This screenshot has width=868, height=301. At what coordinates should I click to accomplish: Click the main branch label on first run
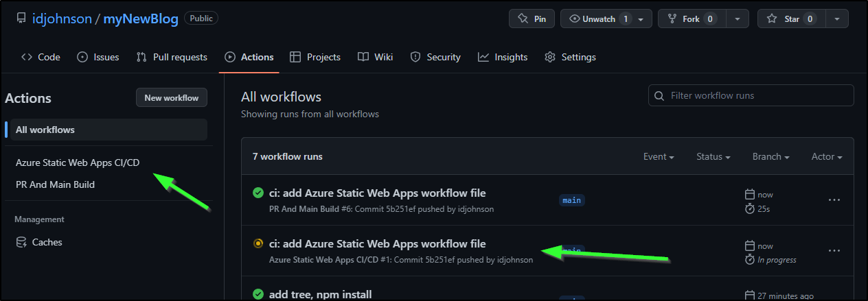pyautogui.click(x=571, y=200)
